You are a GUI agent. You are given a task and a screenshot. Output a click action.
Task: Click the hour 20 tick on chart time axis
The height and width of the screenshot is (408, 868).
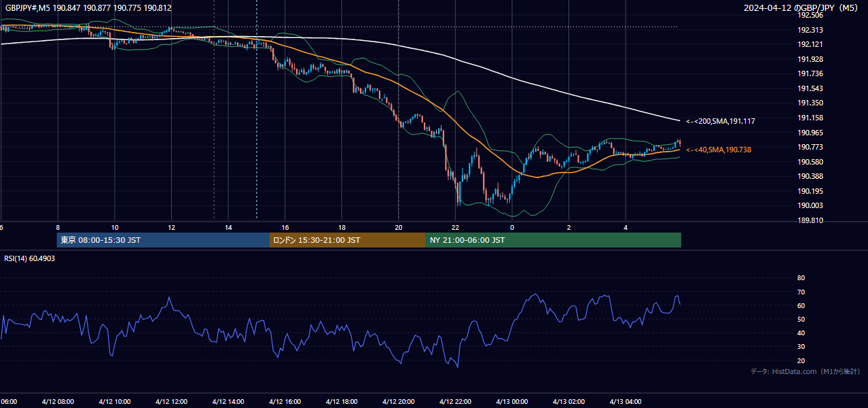point(399,228)
